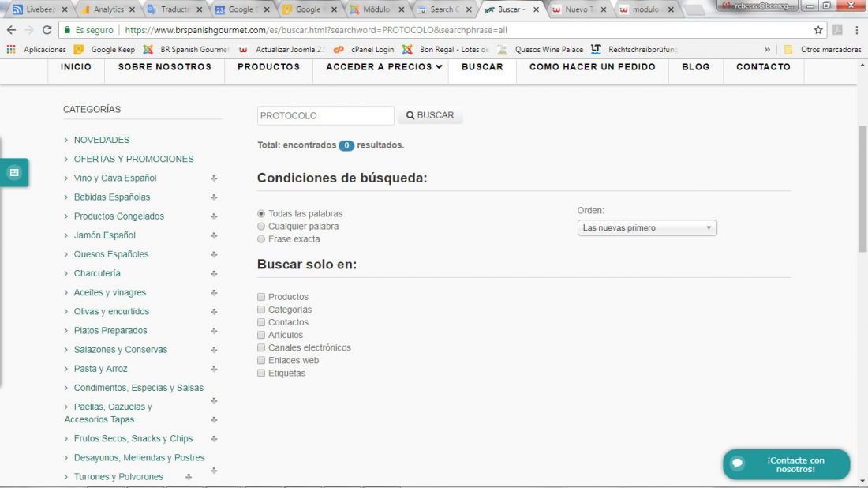Select the Cualquier palabra radio button
This screenshot has width=868, height=488.
261,227
